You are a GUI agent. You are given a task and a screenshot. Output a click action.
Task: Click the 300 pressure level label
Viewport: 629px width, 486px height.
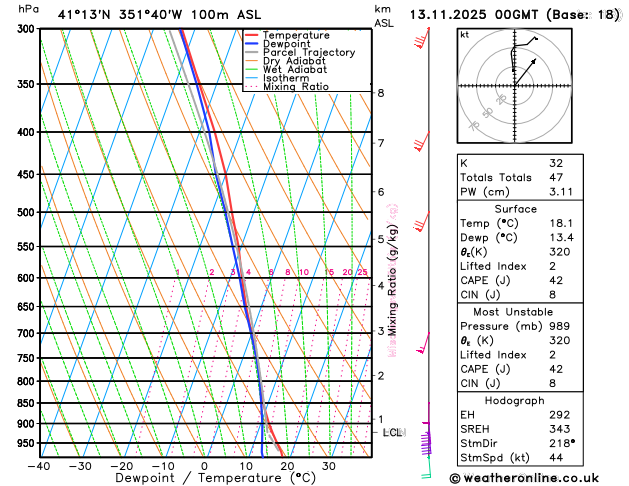click(x=28, y=29)
